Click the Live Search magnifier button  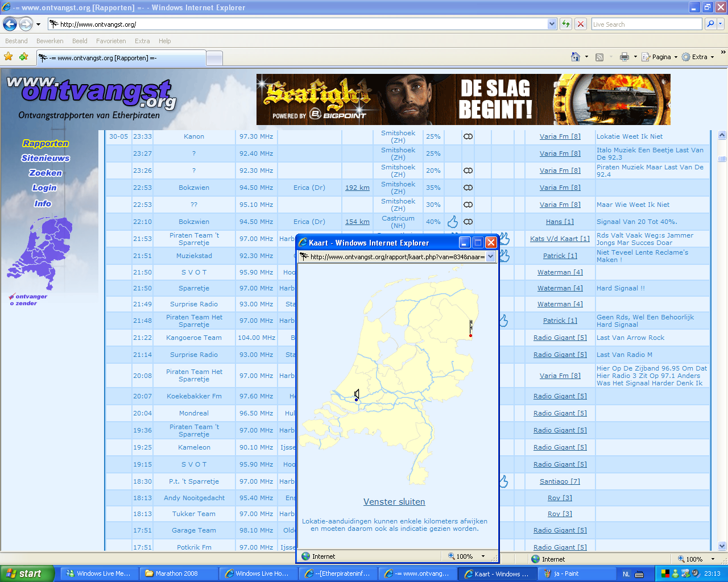coord(710,24)
